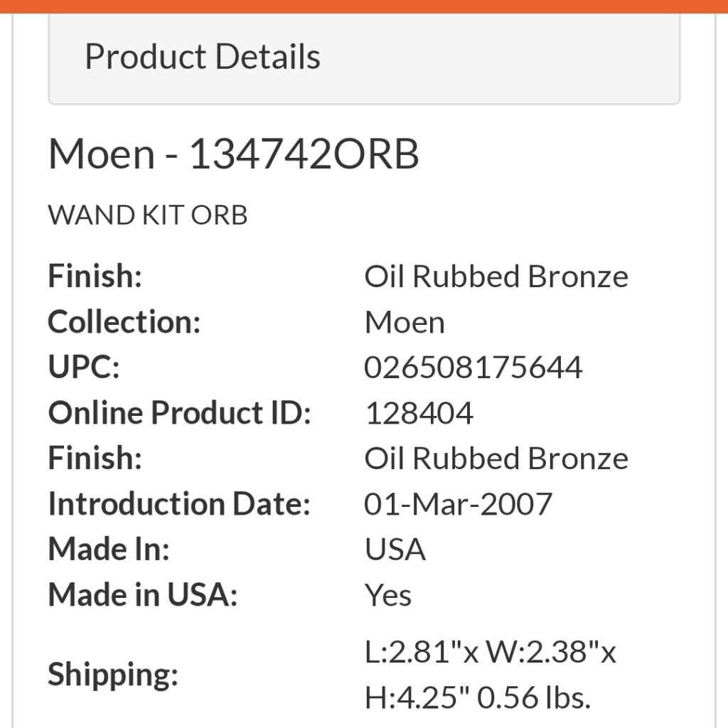Image resolution: width=728 pixels, height=728 pixels.
Task: Click the Finish label
Action: click(93, 276)
